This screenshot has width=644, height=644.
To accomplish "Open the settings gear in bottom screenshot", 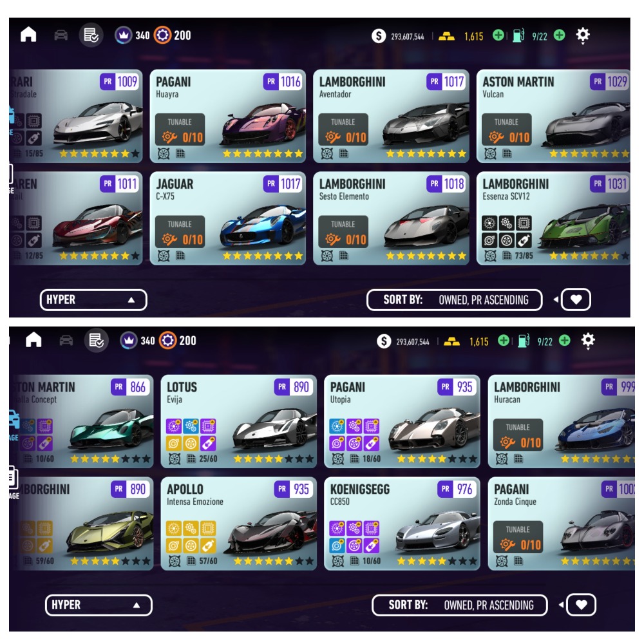I will (x=588, y=341).
